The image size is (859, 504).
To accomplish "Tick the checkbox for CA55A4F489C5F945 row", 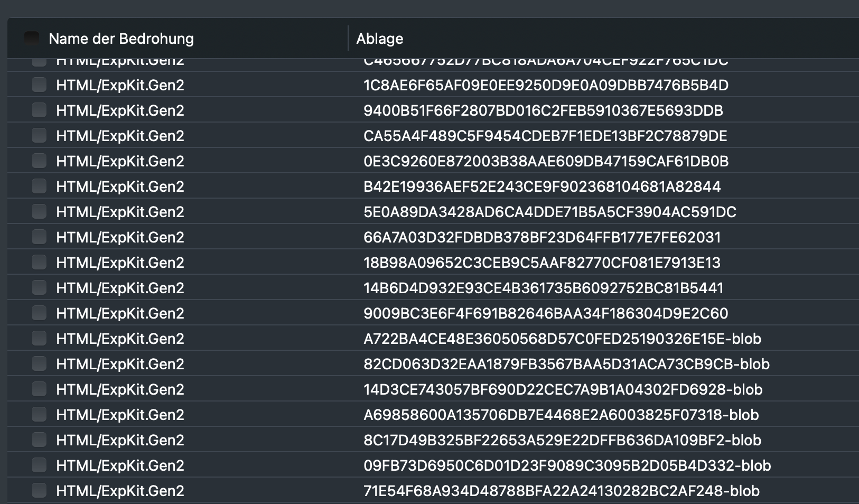I will pos(39,135).
